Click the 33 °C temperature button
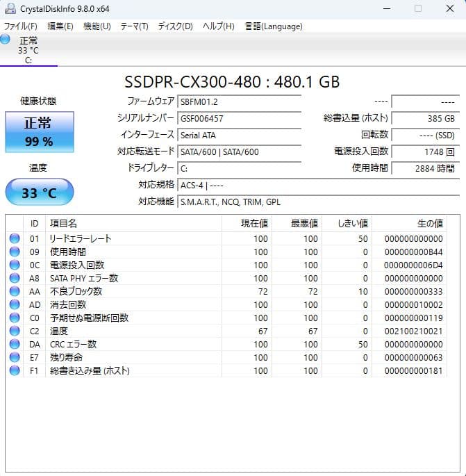 pyautogui.click(x=40, y=192)
